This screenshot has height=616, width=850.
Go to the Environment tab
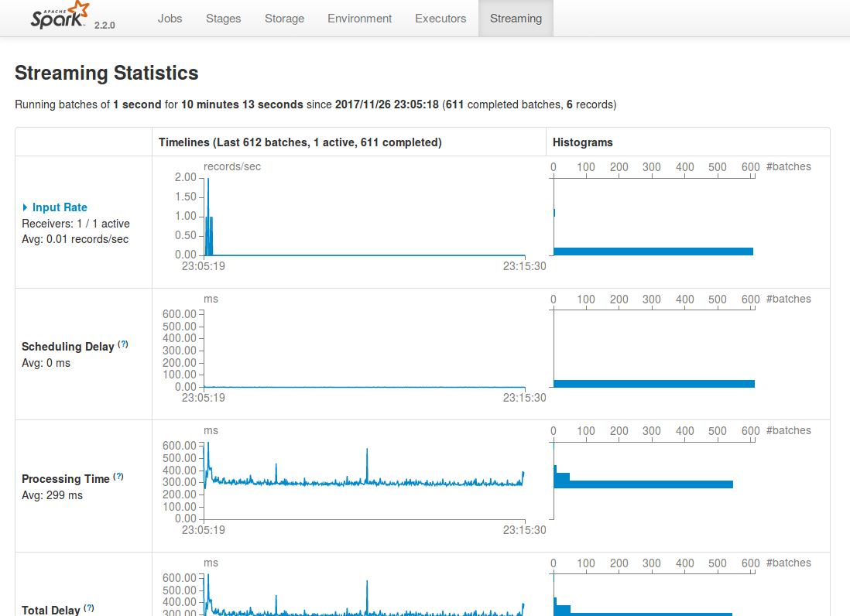(359, 19)
